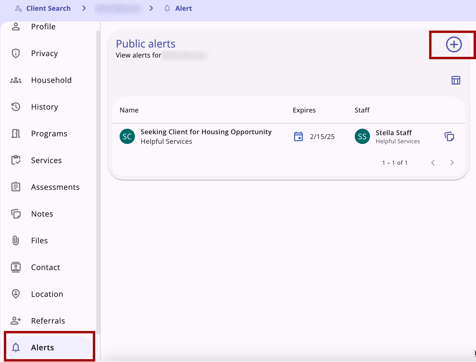Screen dimensions: 476x362
Task: Click the Public alerts heading
Action: pyautogui.click(x=146, y=44)
